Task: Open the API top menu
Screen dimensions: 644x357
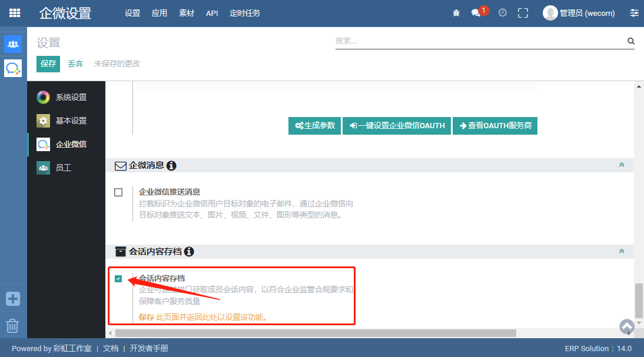Action: [x=212, y=13]
